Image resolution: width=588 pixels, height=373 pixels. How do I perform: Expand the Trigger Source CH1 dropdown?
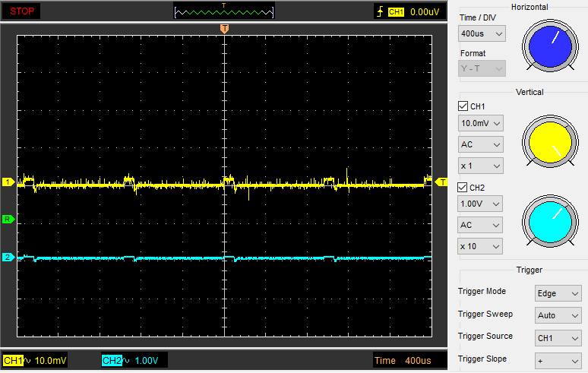coord(558,338)
